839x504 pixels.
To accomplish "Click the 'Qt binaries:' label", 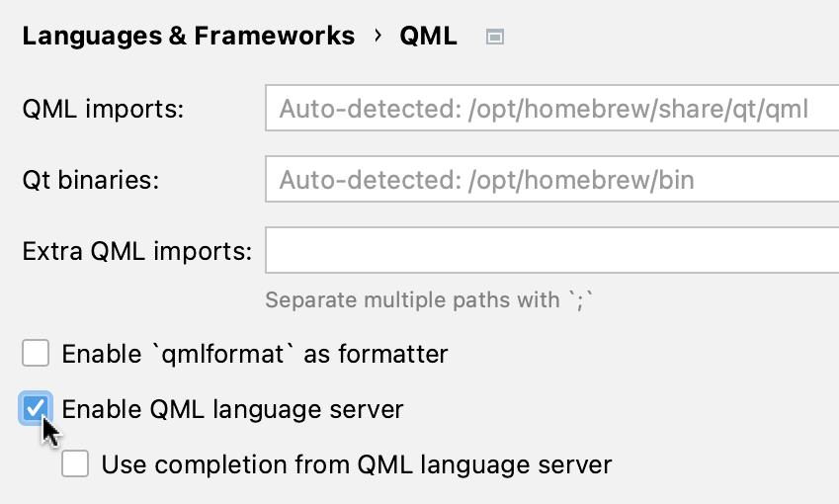I will tap(91, 180).
